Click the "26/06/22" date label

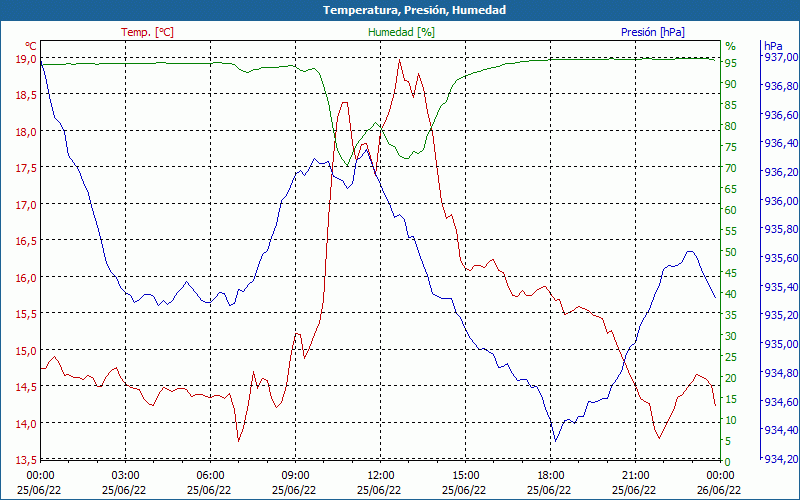[719, 490]
